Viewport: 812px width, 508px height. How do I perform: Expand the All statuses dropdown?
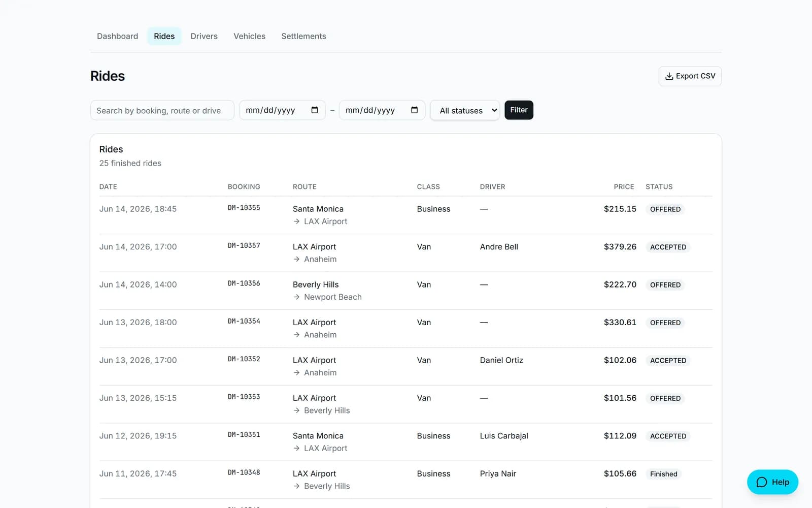click(465, 110)
